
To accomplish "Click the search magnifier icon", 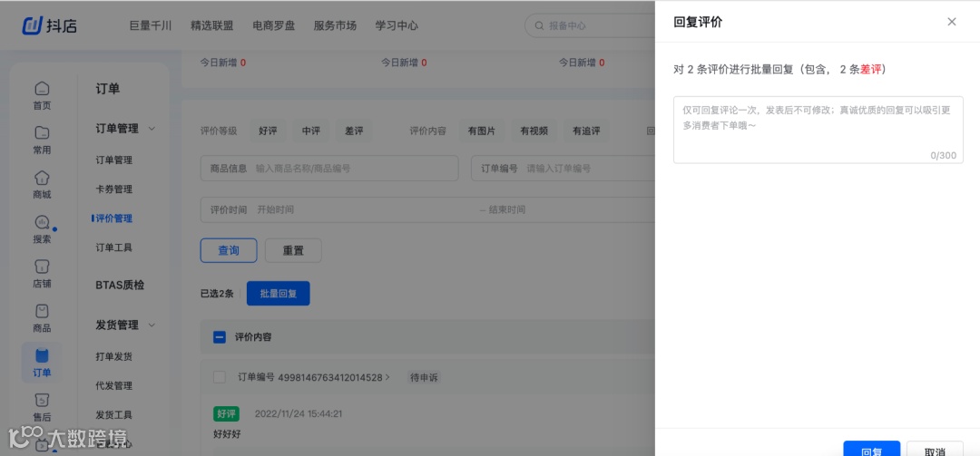I will (539, 25).
